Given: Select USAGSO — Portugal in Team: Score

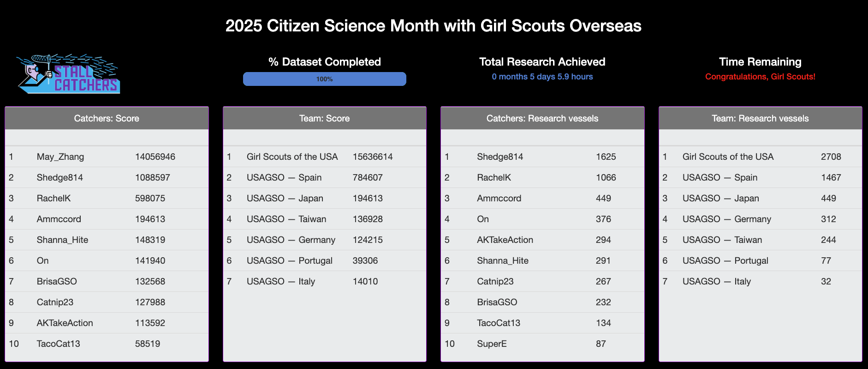Looking at the screenshot, I should [290, 260].
